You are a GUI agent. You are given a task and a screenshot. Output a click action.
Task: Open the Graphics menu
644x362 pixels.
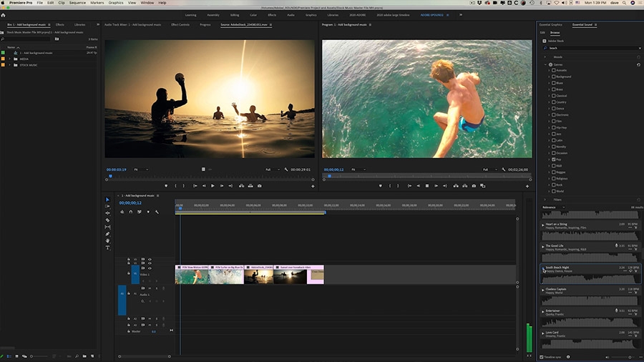click(x=116, y=2)
